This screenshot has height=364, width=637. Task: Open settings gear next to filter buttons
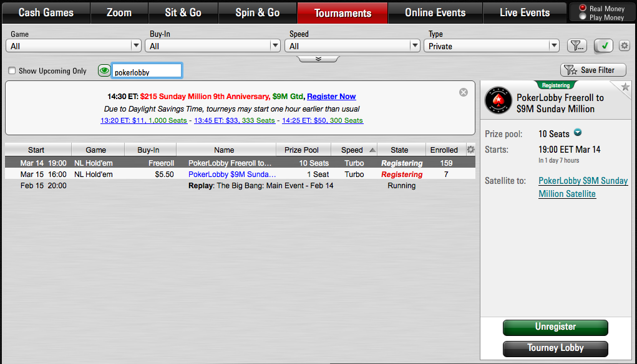[625, 45]
